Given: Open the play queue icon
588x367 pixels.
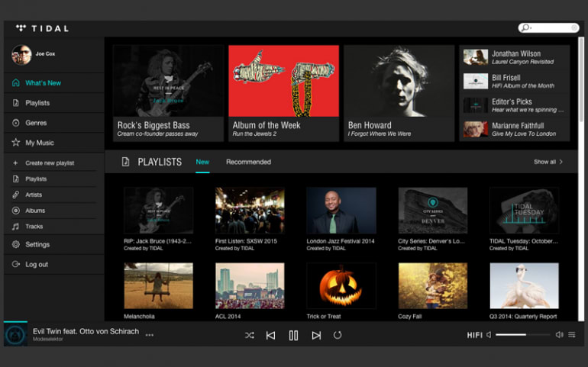Looking at the screenshot, I should pyautogui.click(x=571, y=335).
